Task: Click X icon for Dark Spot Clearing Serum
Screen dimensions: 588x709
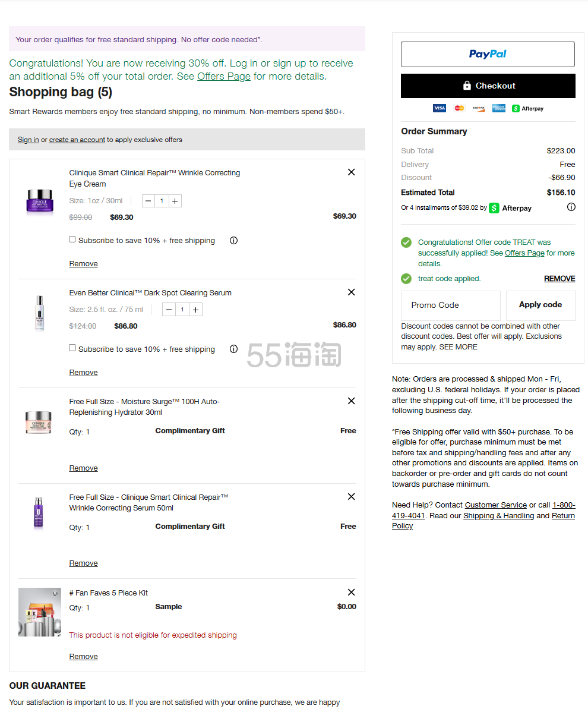Action: pyautogui.click(x=351, y=292)
